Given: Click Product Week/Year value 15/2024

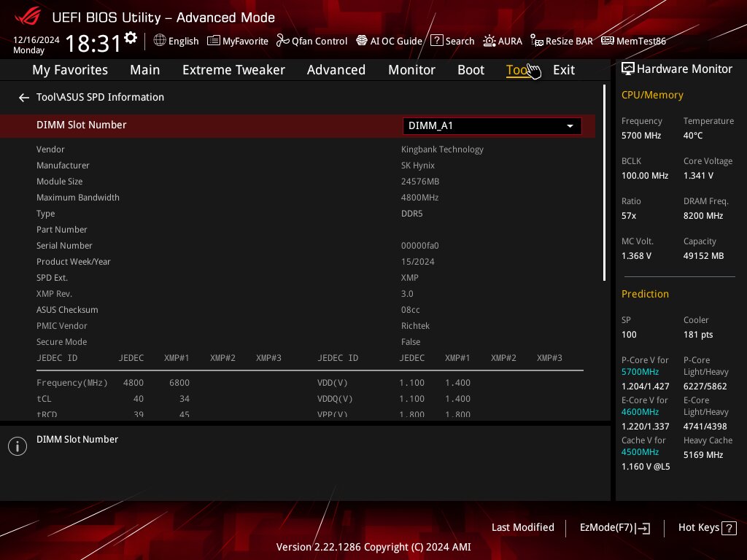Looking at the screenshot, I should (x=418, y=262).
